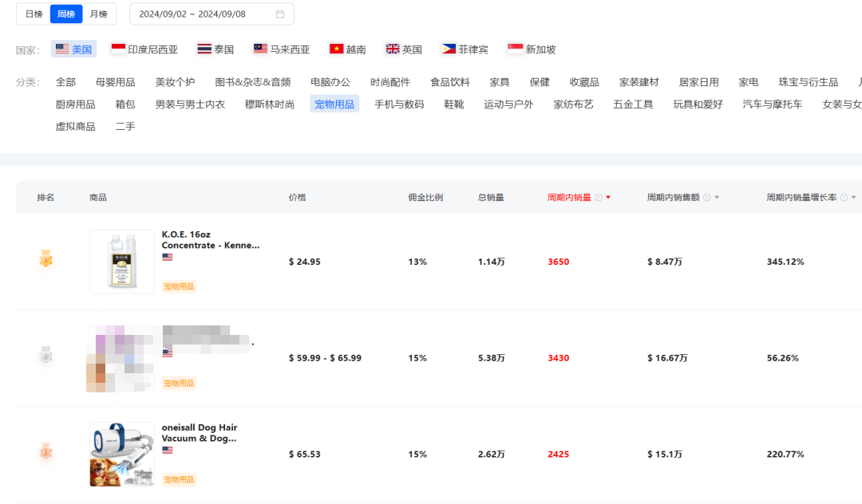Image resolution: width=862 pixels, height=504 pixels.
Task: Sort by 周期内销售额 using its arrow
Action: point(717,198)
